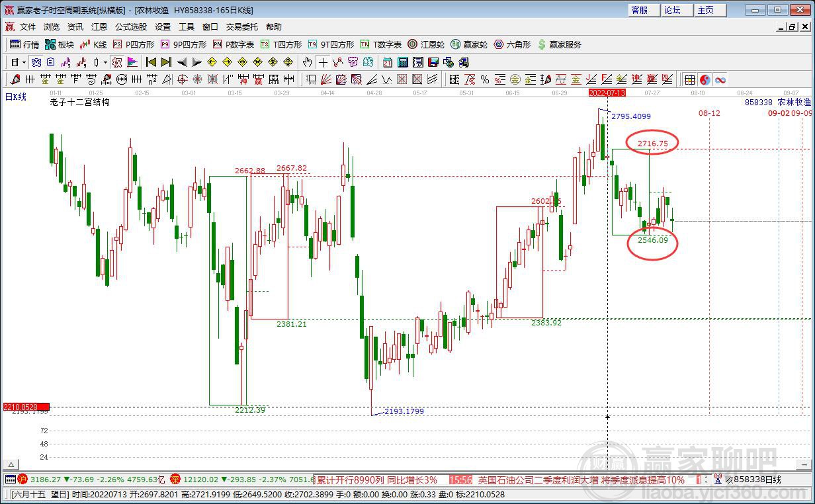Click the circled 金 golden ratio icon
The width and height of the screenshot is (815, 504).
pos(515,79)
